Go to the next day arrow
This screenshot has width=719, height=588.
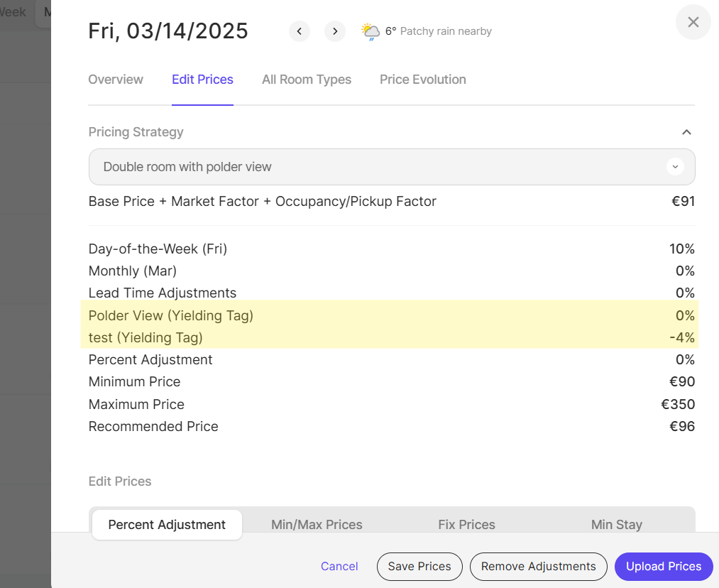pyautogui.click(x=335, y=31)
